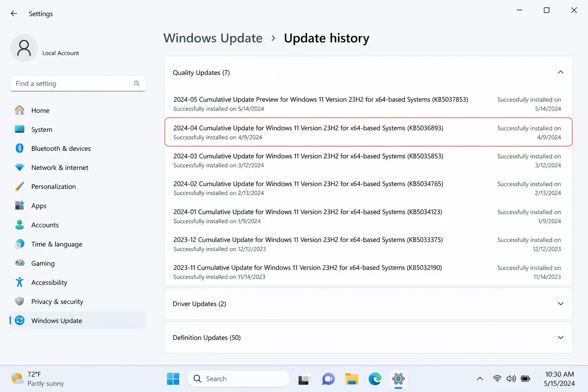588x392 pixels.
Task: Select the Windows Update label in sidebar
Action: tap(57, 321)
